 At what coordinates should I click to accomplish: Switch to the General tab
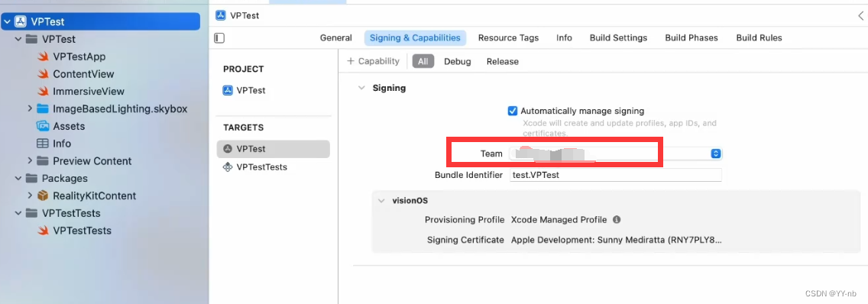pyautogui.click(x=336, y=38)
